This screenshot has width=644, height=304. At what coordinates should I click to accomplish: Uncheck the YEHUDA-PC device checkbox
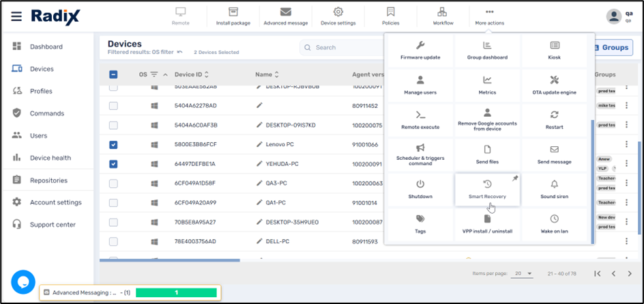113,164
